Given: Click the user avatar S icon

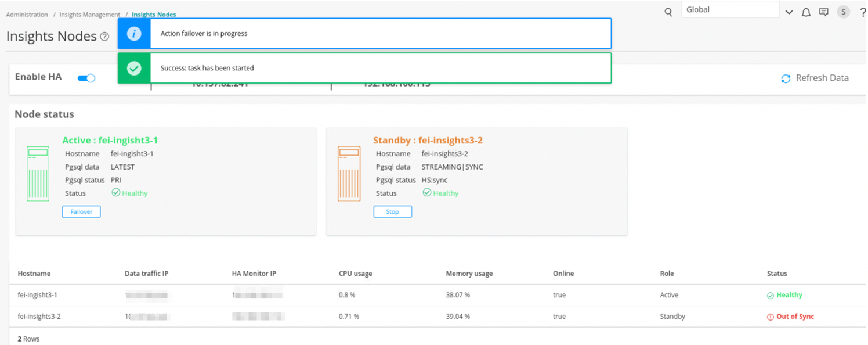Looking at the screenshot, I should pos(843,12).
